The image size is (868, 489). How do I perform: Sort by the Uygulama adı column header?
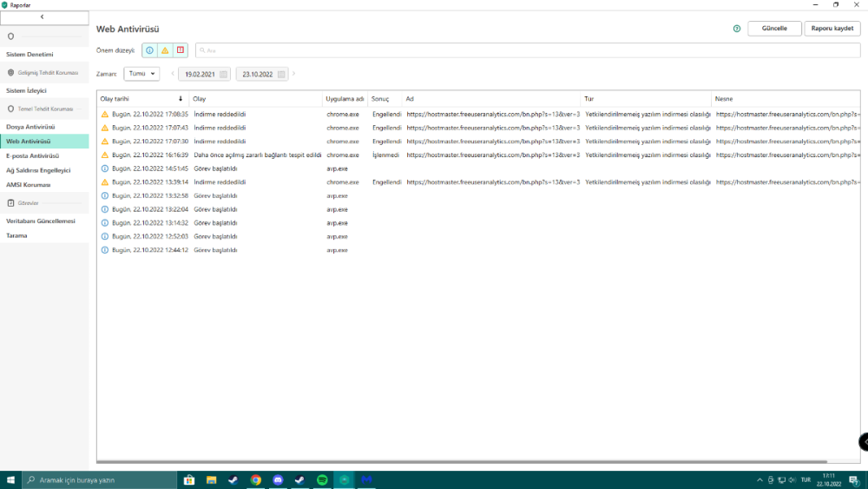345,98
